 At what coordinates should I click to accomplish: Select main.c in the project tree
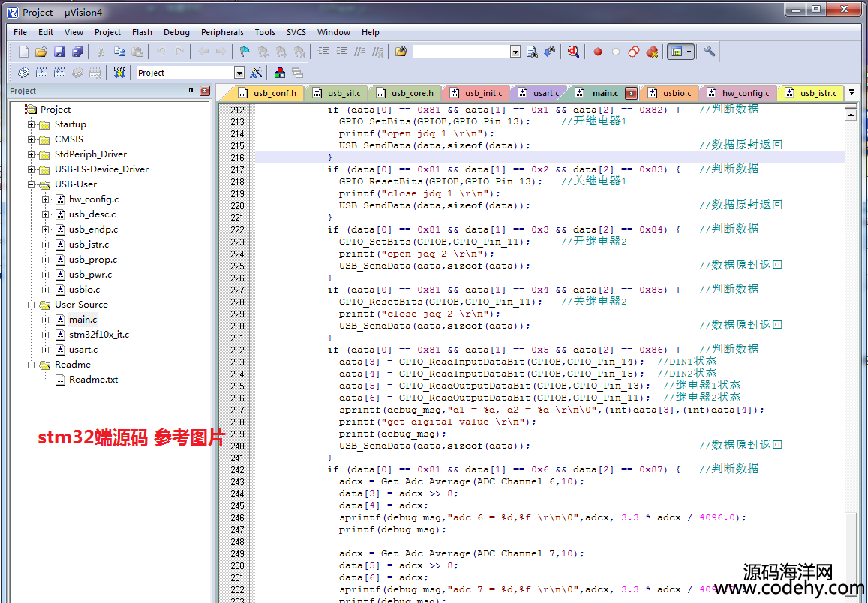point(83,319)
